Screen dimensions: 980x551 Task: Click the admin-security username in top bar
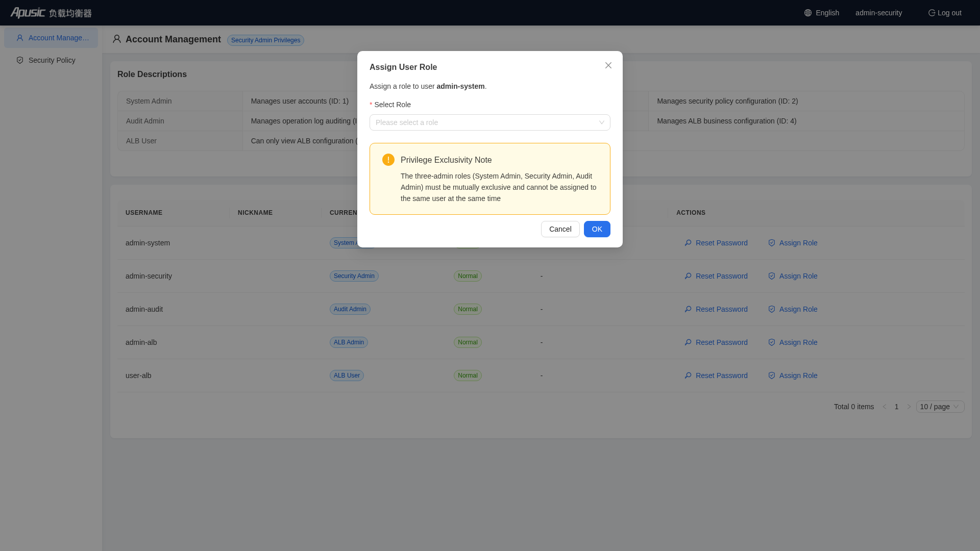tap(879, 13)
